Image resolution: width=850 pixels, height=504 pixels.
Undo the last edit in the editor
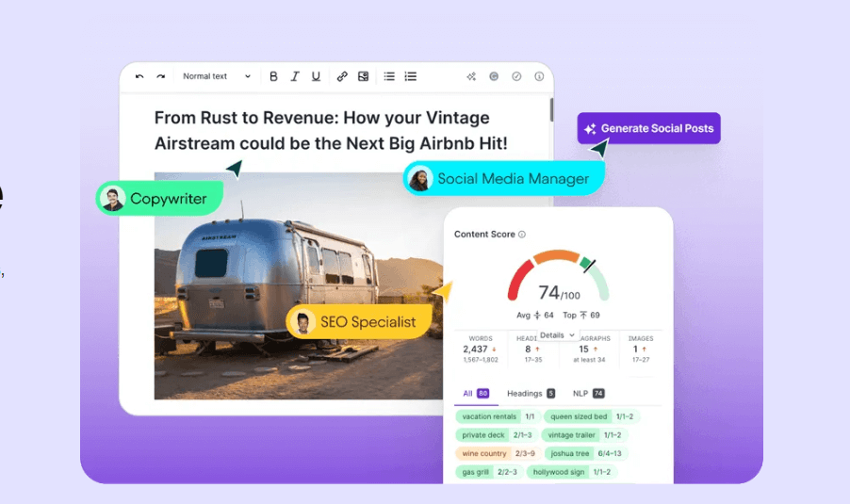coord(139,76)
